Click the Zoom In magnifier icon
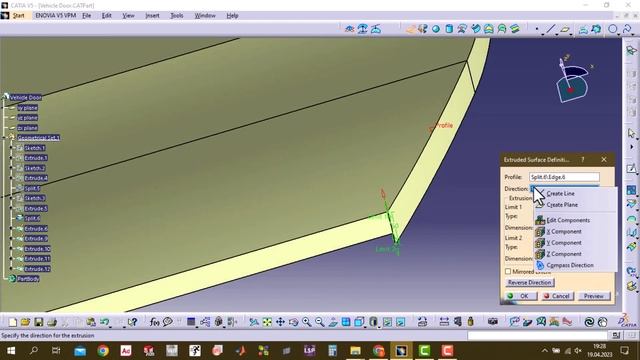 (x=307, y=322)
